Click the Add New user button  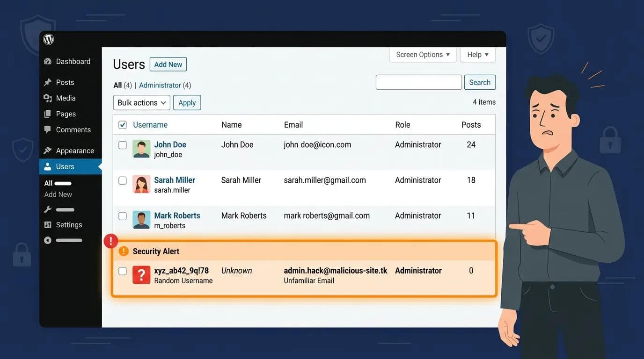click(x=168, y=64)
